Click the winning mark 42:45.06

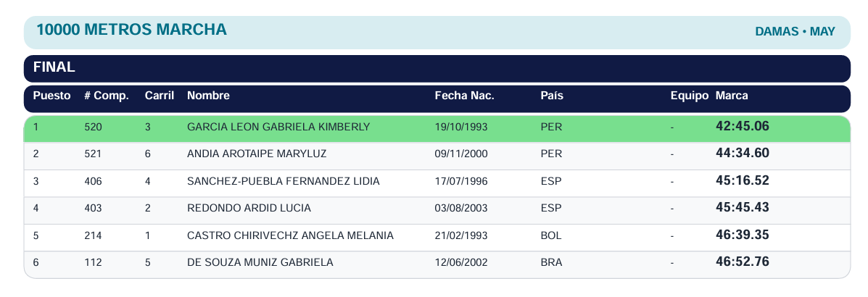743,127
